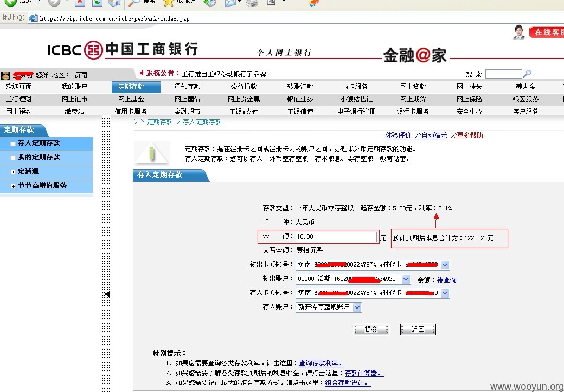This screenshot has width=564, height=392.
Task: Open the 安全中心 menu
Action: (x=470, y=112)
